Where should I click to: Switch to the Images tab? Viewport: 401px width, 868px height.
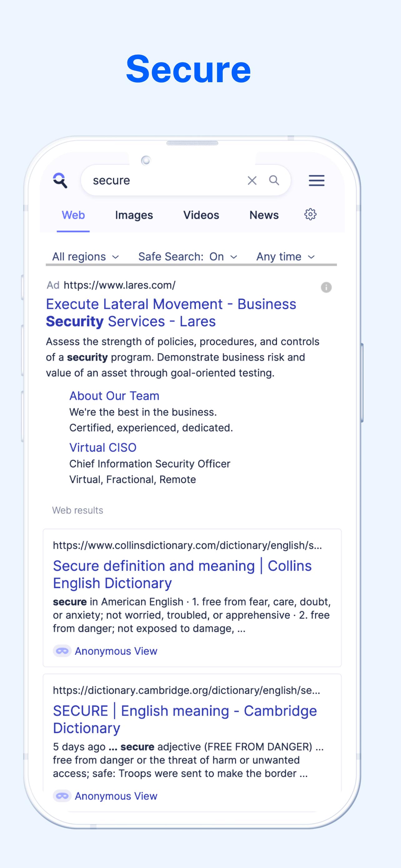pyautogui.click(x=134, y=215)
